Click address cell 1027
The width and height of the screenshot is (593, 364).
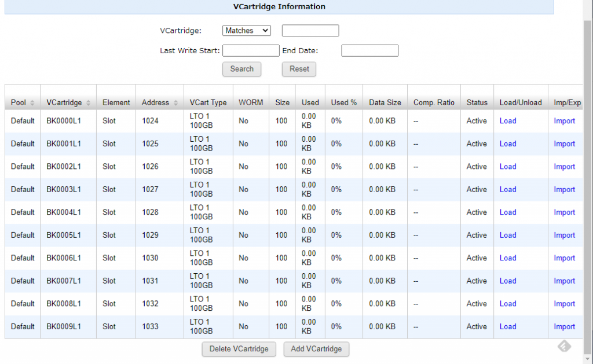click(x=150, y=190)
